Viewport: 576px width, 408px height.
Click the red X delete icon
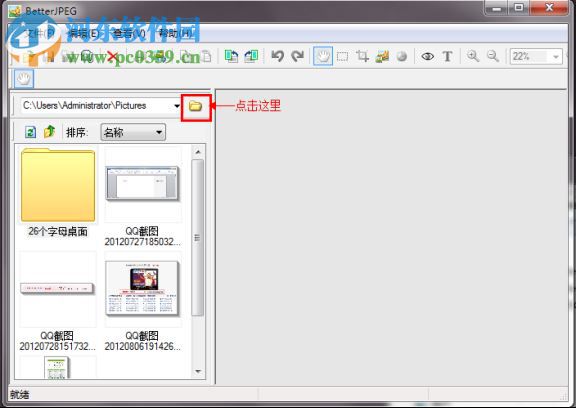(112, 57)
